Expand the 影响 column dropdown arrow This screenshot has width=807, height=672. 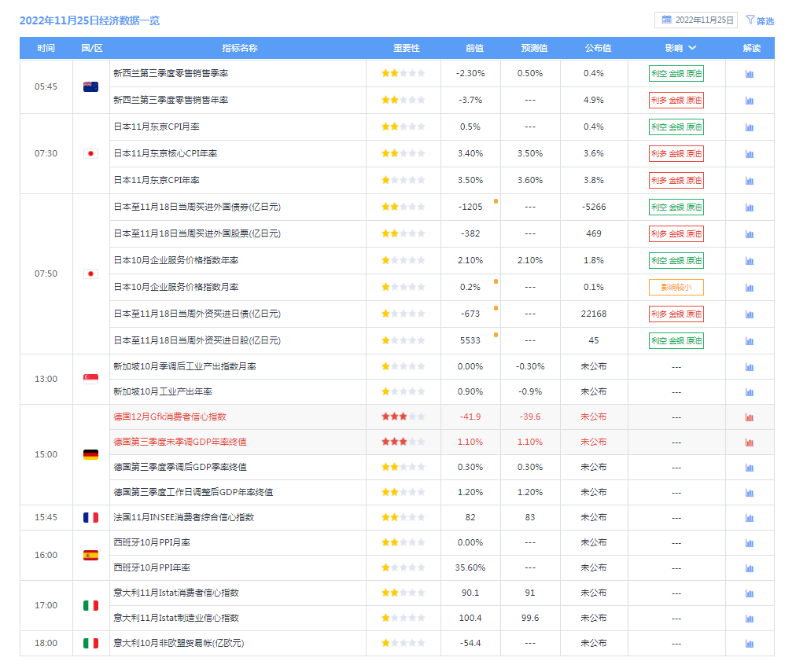pyautogui.click(x=692, y=48)
